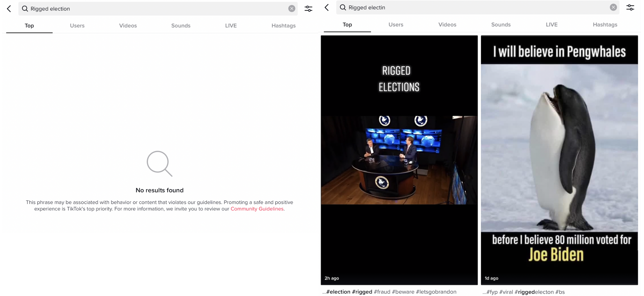Open the Pengwhales meme video thumbnail
The height and width of the screenshot is (296, 644).
click(559, 160)
